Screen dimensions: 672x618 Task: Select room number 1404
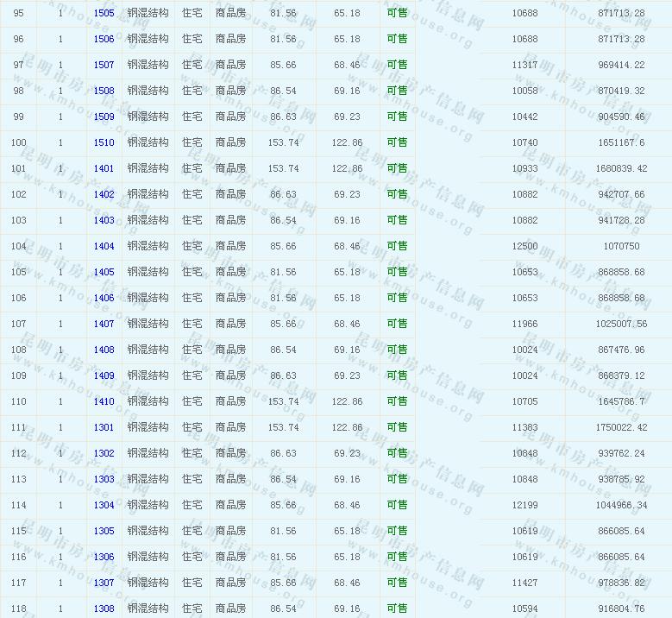click(104, 246)
